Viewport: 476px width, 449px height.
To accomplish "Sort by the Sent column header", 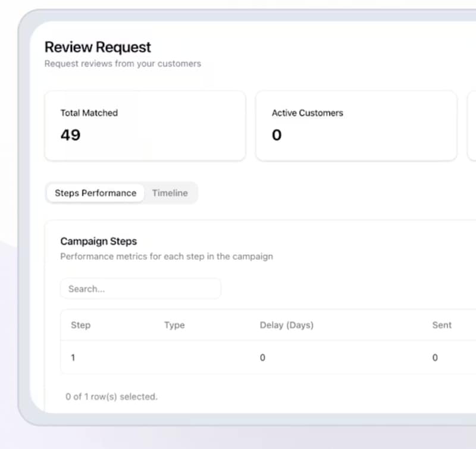I will pos(441,325).
